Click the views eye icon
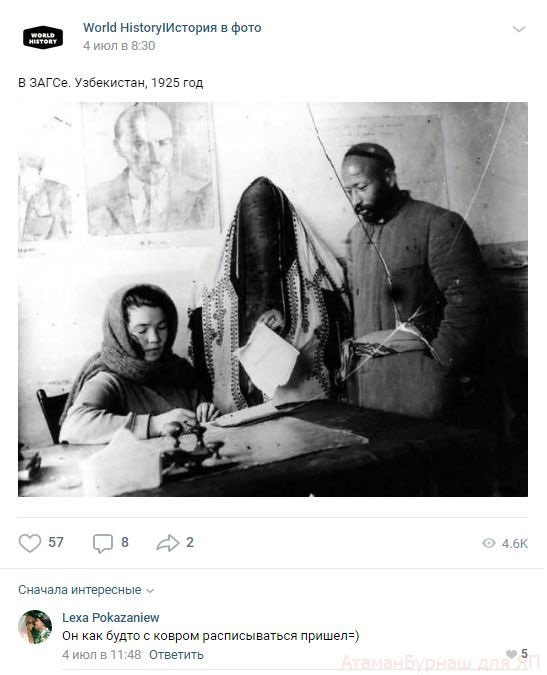 coord(489,543)
